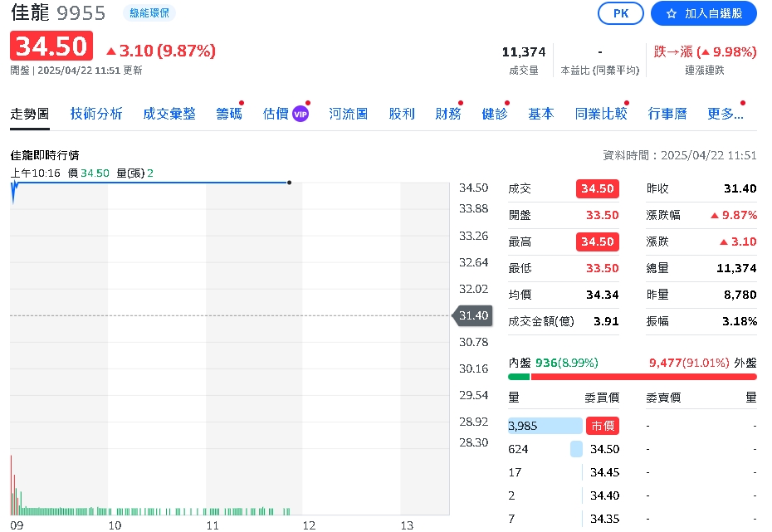This screenshot has height=532, width=772.
Task: Click the 內盤/外盤 ratio bar
Action: [633, 377]
